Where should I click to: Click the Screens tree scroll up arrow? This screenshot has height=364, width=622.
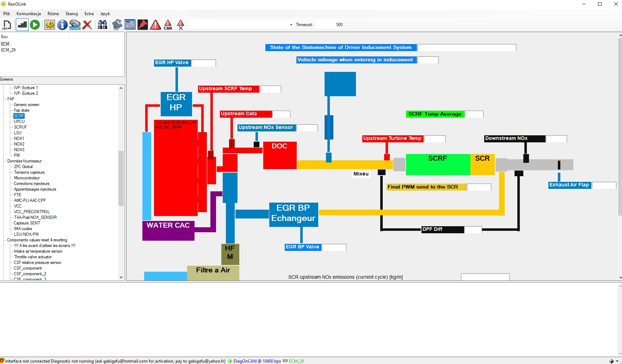pos(121,88)
